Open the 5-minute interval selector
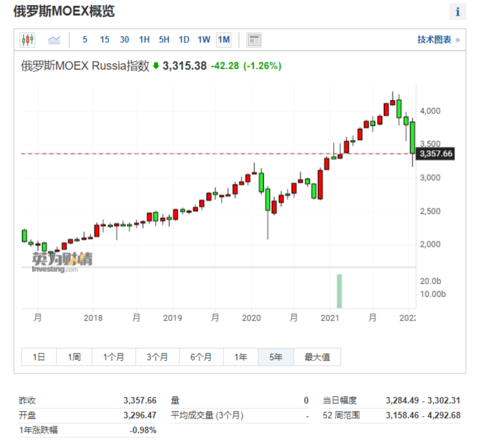The width and height of the screenshot is (483, 448). pos(85,39)
